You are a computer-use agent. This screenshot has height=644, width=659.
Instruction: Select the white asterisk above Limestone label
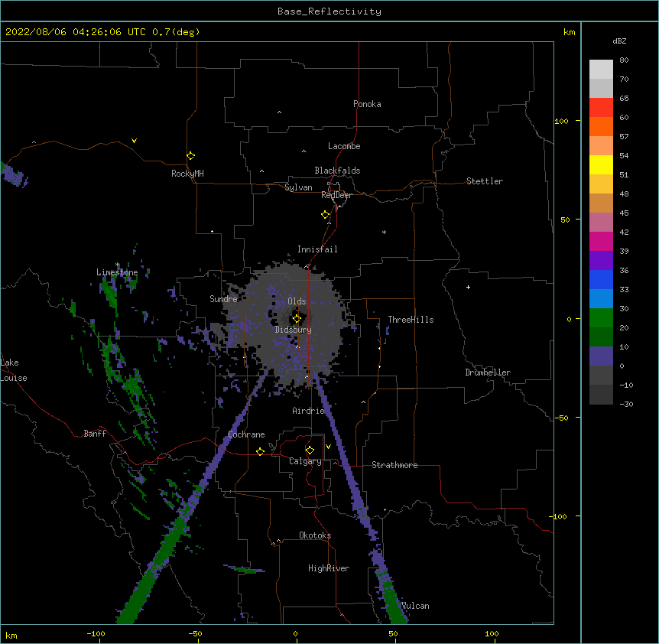tap(118, 265)
